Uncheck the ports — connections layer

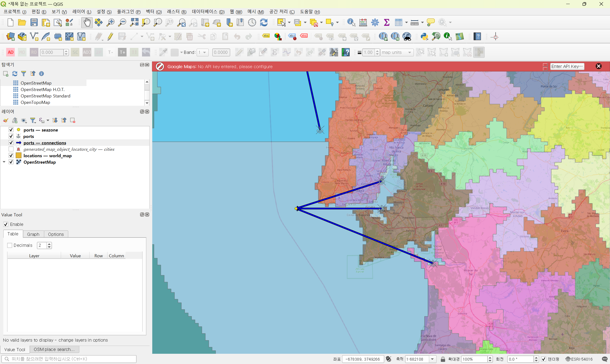tap(11, 142)
